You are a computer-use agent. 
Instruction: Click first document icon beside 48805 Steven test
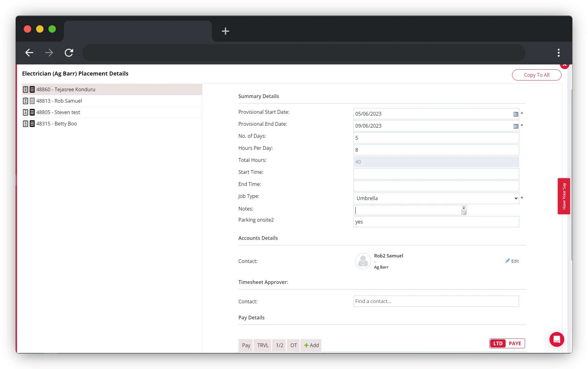tap(26, 112)
